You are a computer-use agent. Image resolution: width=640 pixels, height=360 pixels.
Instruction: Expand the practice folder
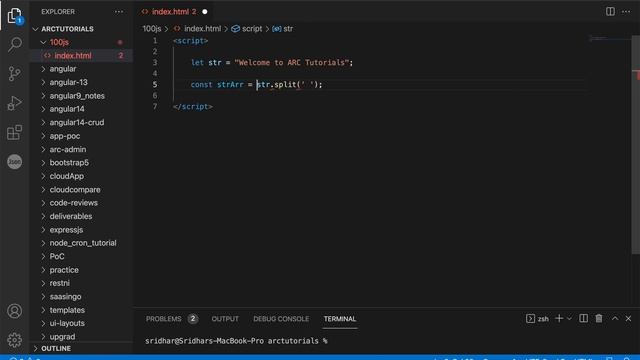point(64,270)
